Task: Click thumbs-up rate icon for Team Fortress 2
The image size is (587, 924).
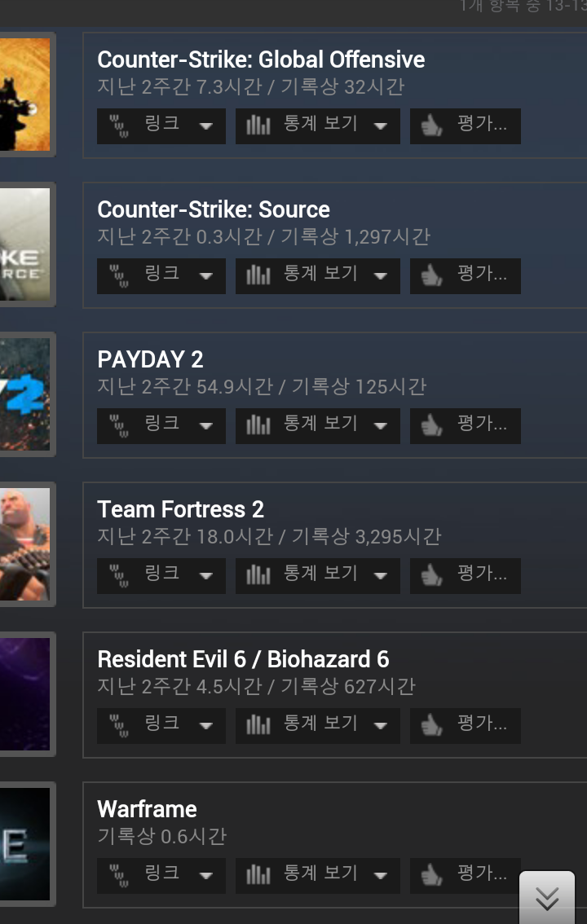Action: [432, 575]
